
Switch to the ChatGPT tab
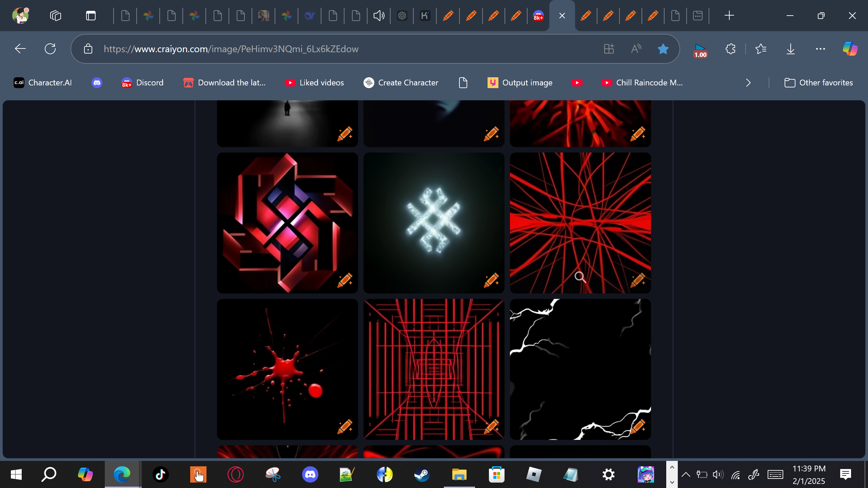402,16
